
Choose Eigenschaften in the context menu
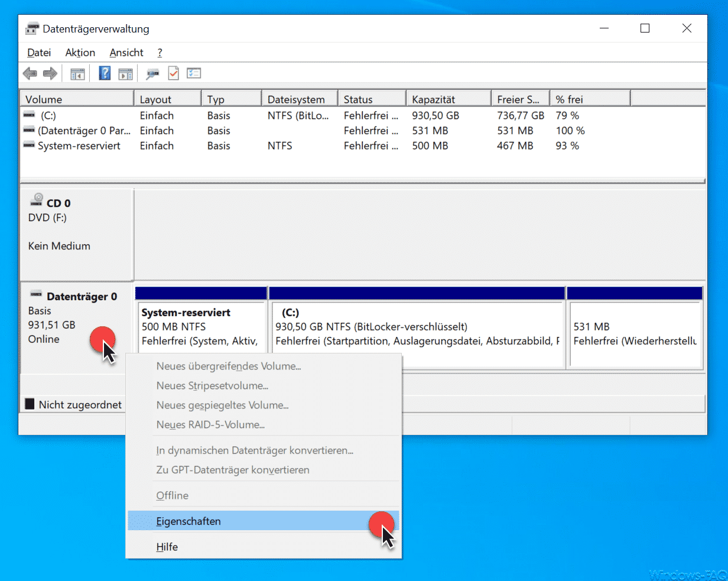(264, 521)
